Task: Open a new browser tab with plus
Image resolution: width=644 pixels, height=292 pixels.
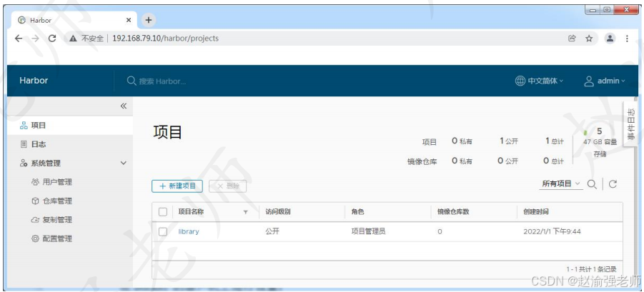Action: tap(149, 20)
